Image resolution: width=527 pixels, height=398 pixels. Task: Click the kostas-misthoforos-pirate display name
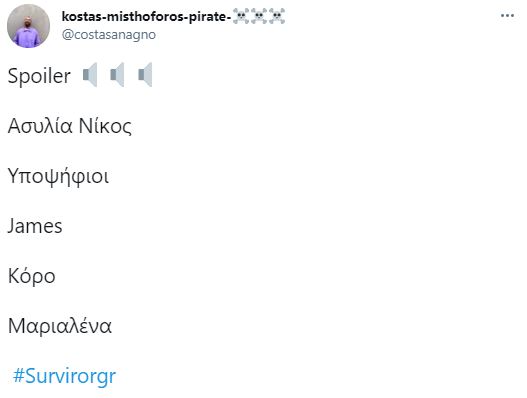tap(147, 16)
